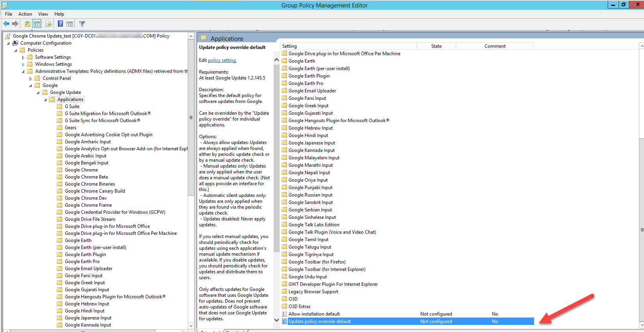The height and width of the screenshot is (332, 644).
Task: Open the 'policy setting' edit link
Action: click(x=222, y=60)
